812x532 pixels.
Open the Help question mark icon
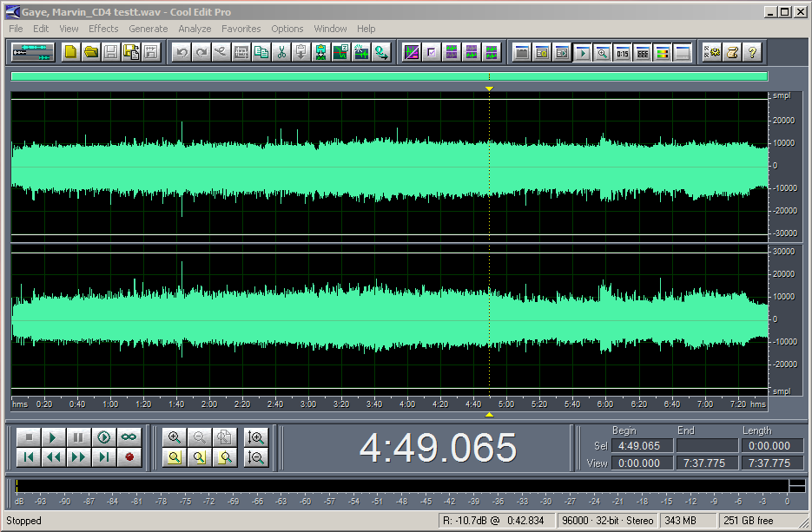pos(752,52)
